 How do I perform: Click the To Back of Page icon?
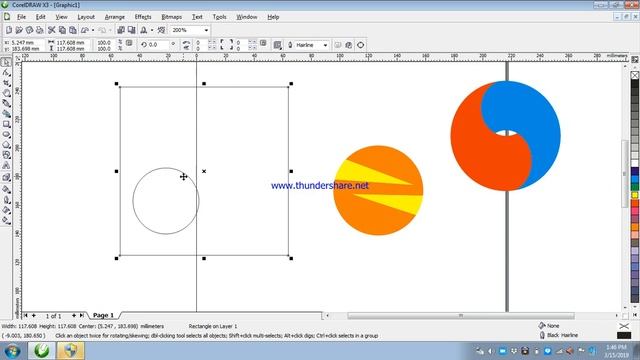pyautogui.click(x=348, y=45)
